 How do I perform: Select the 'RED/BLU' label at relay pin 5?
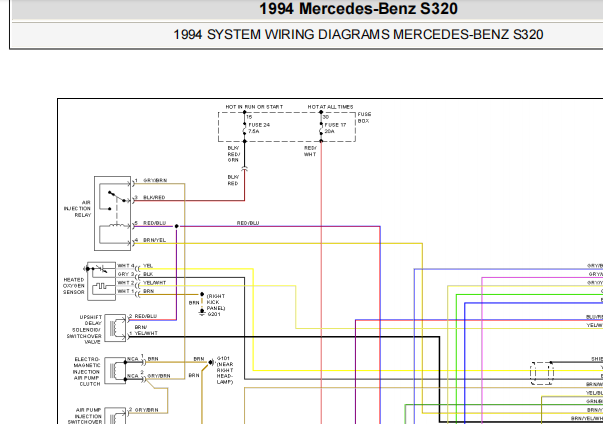click(155, 223)
